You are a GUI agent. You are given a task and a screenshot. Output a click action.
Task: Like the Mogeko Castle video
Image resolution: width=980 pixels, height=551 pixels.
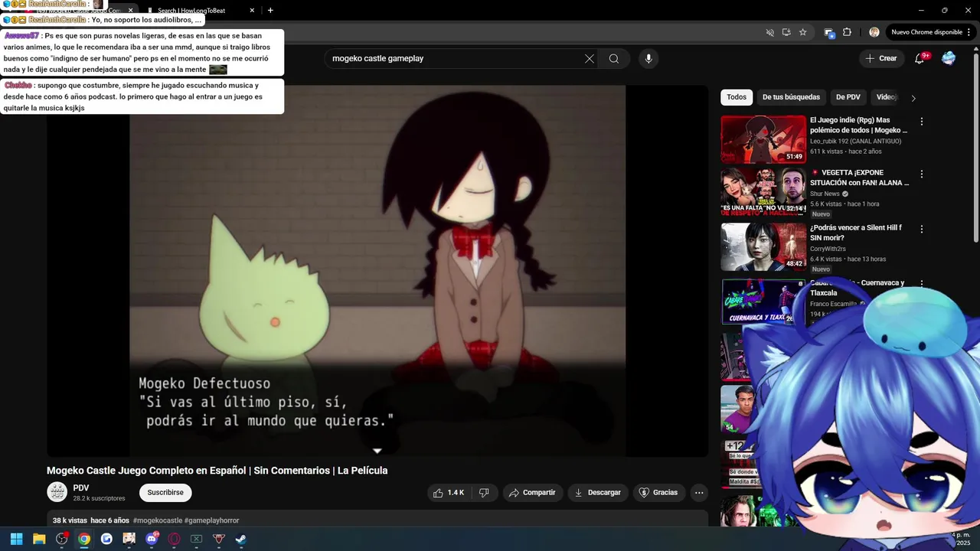tap(449, 493)
